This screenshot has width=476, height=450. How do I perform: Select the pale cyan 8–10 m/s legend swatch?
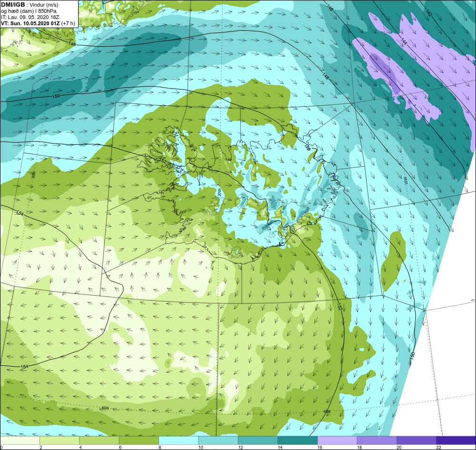click(178, 440)
